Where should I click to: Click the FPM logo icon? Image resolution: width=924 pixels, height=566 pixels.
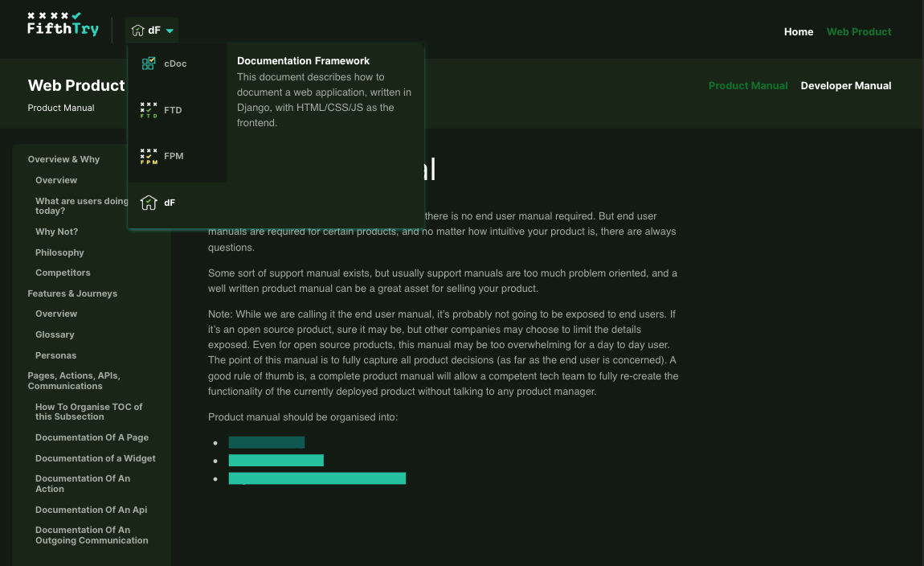coord(149,156)
